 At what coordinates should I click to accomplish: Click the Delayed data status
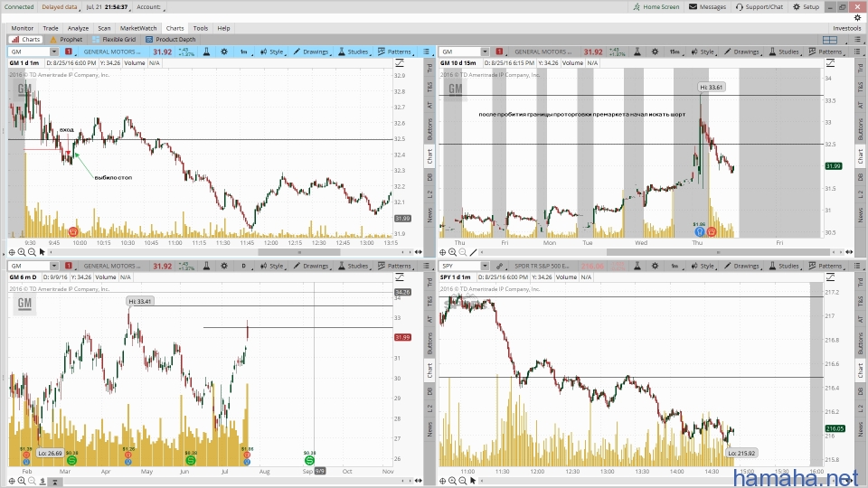coord(60,6)
